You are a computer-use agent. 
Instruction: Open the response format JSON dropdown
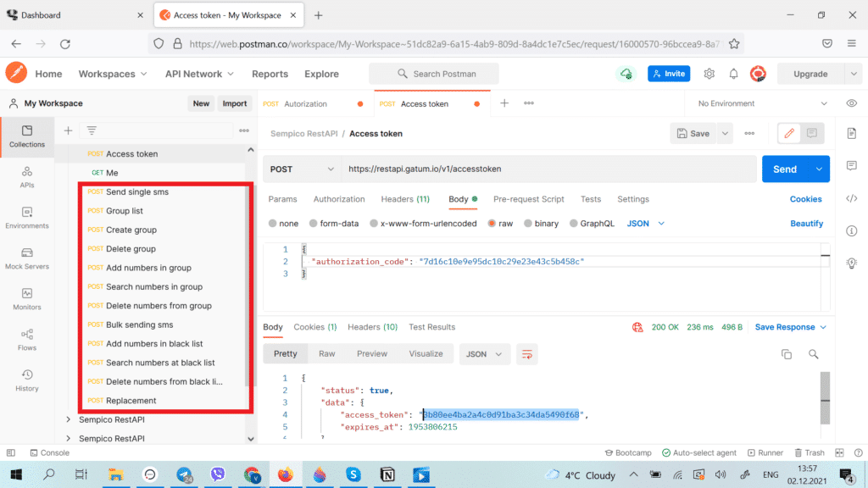(x=484, y=354)
